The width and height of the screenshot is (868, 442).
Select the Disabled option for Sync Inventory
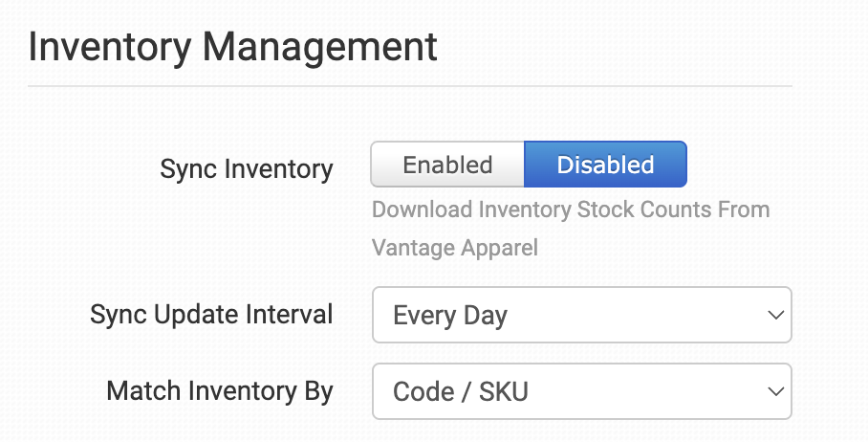pyautogui.click(x=605, y=165)
